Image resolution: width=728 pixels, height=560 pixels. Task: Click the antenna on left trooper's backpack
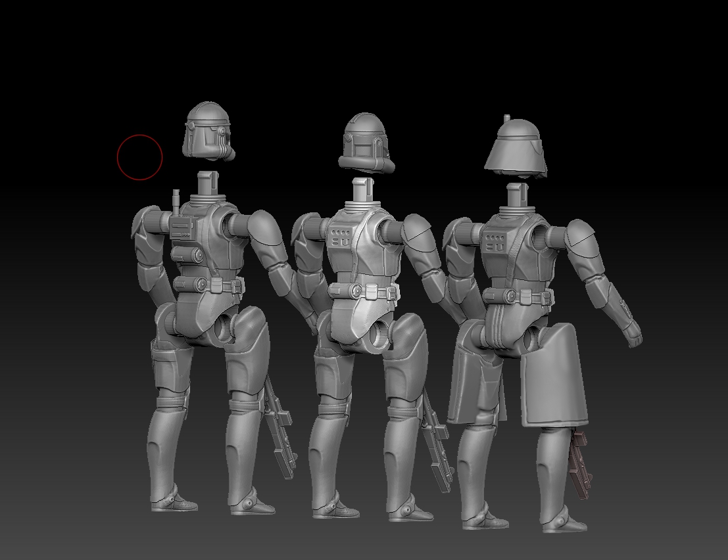(176, 202)
